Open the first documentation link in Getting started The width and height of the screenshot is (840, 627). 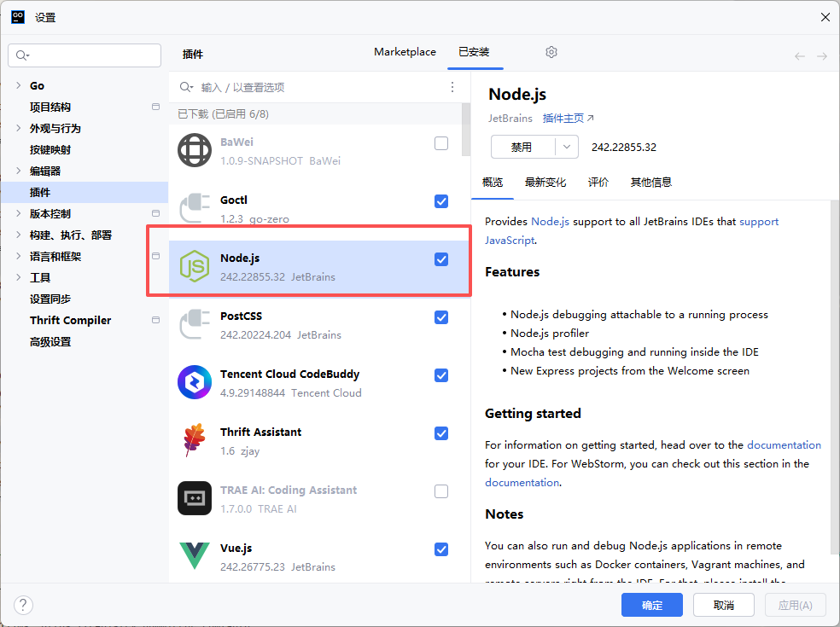pos(784,445)
